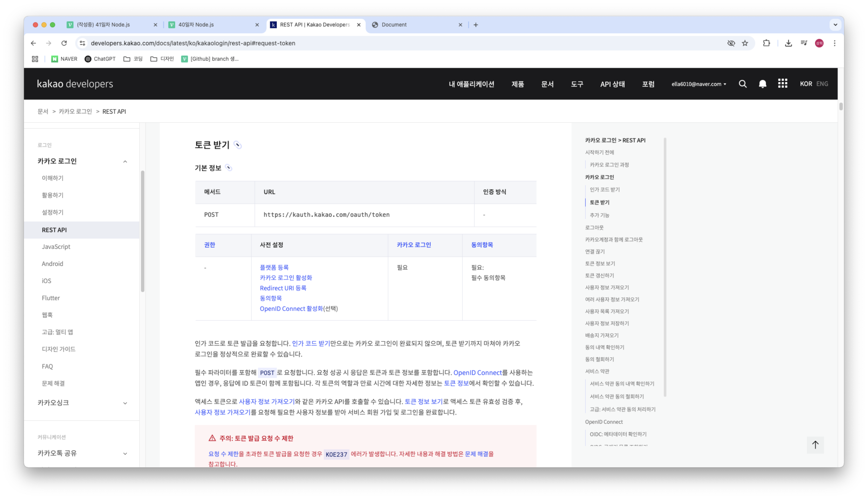
Task: Select 디자인 가이드 in the left sidebar
Action: coord(59,349)
